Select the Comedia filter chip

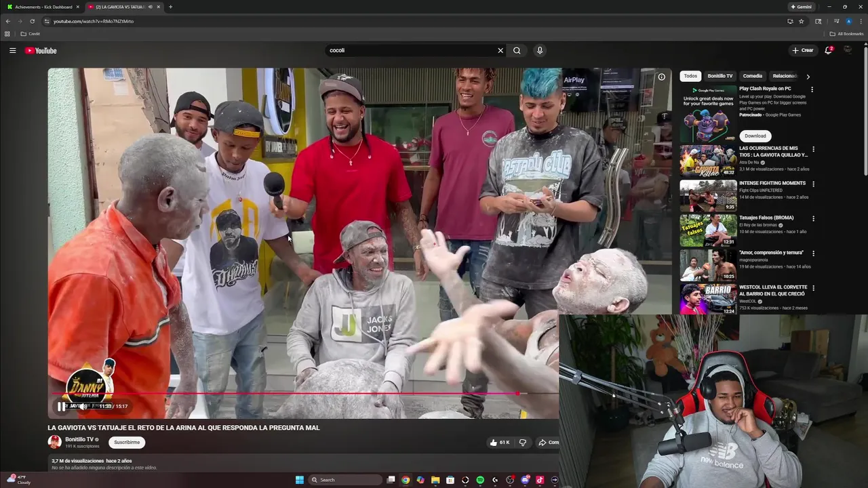click(753, 76)
